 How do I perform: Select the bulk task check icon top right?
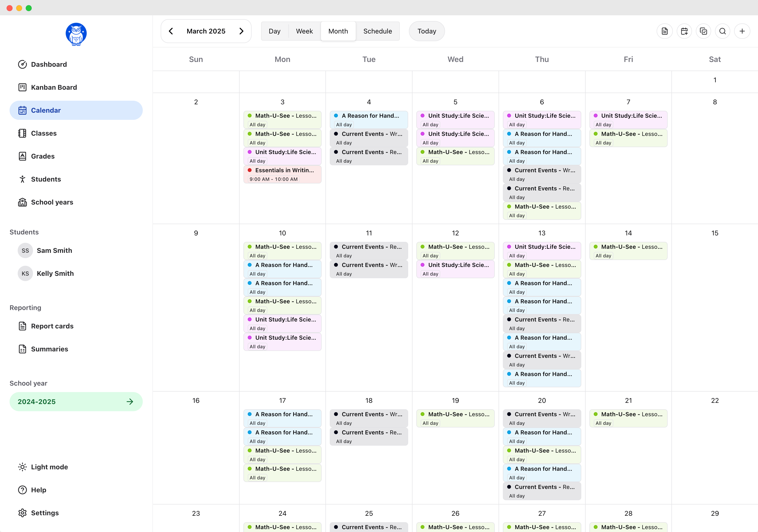pyautogui.click(x=703, y=31)
